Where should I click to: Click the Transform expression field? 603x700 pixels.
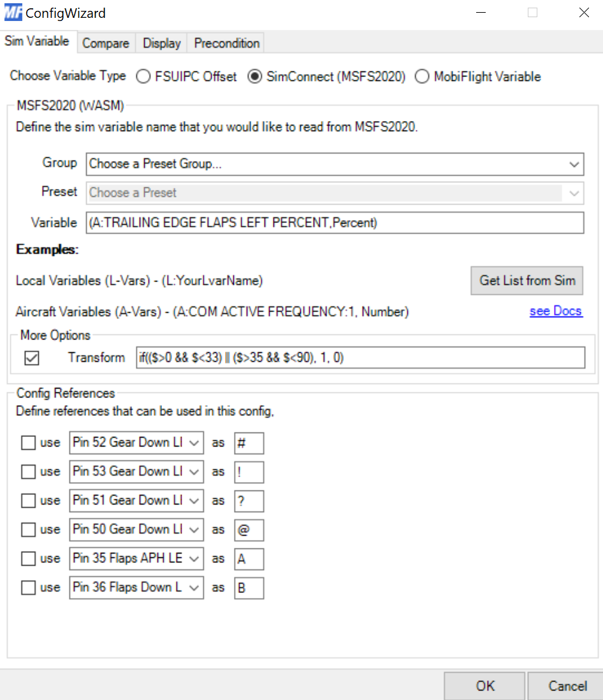pyautogui.click(x=360, y=357)
